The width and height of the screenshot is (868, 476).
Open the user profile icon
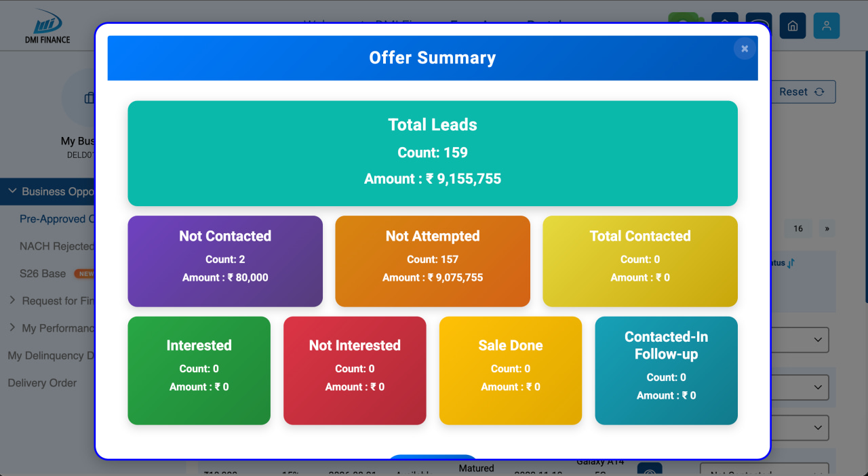click(826, 26)
